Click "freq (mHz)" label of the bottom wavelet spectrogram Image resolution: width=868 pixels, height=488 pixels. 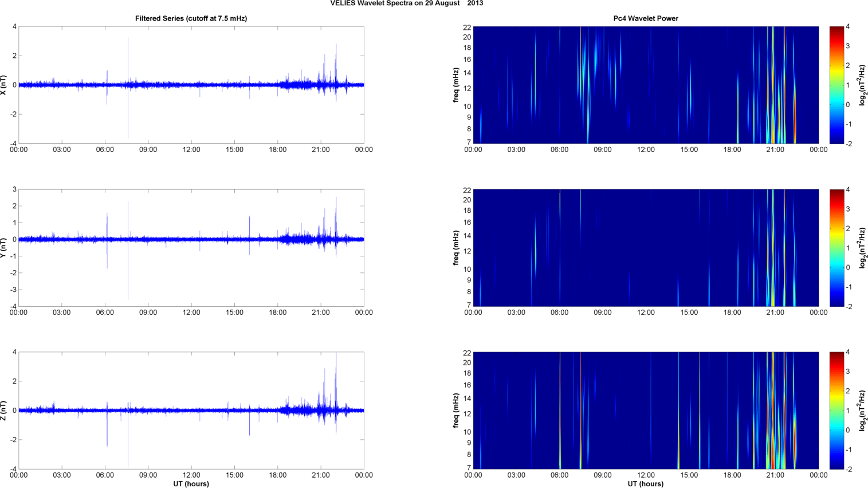point(457,411)
